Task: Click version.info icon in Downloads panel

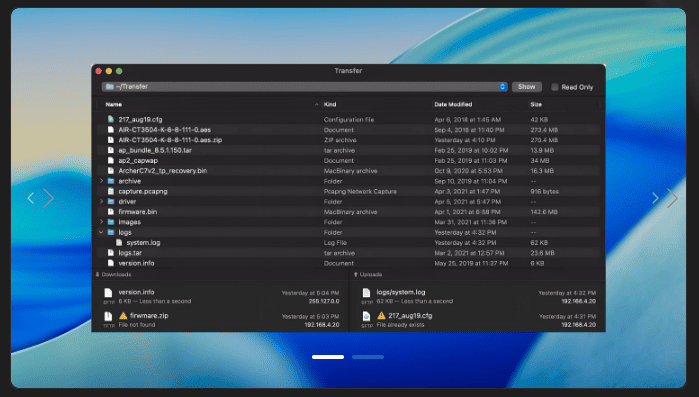Action: [x=108, y=293]
